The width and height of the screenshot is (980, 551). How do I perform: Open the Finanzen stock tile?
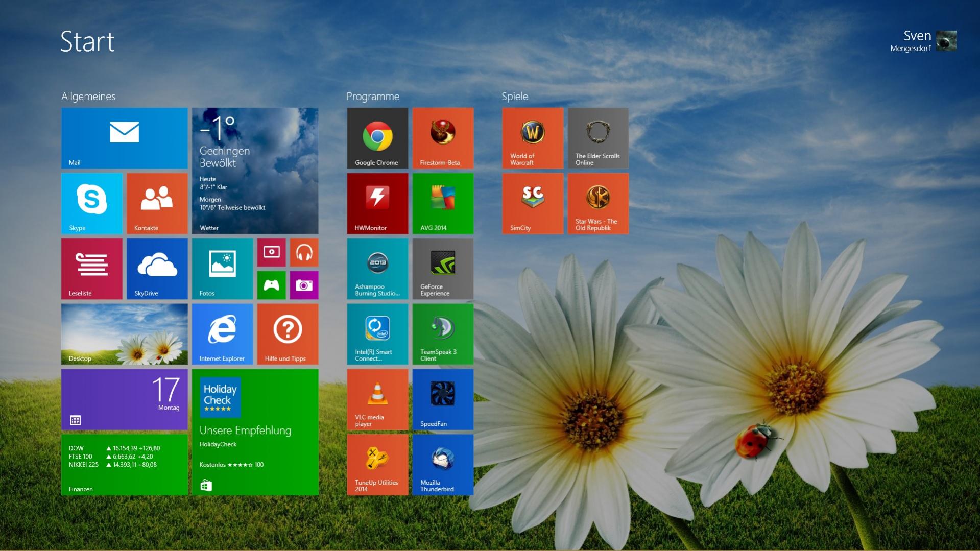[x=124, y=465]
